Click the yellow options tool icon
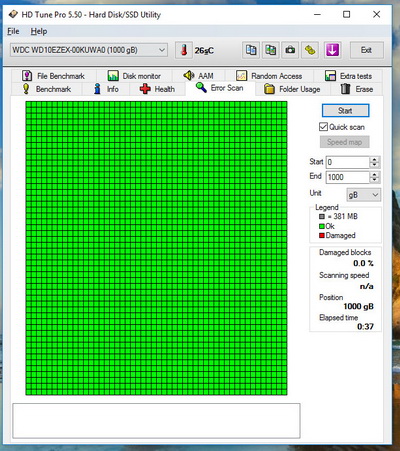The height and width of the screenshot is (451, 400). pos(310,50)
